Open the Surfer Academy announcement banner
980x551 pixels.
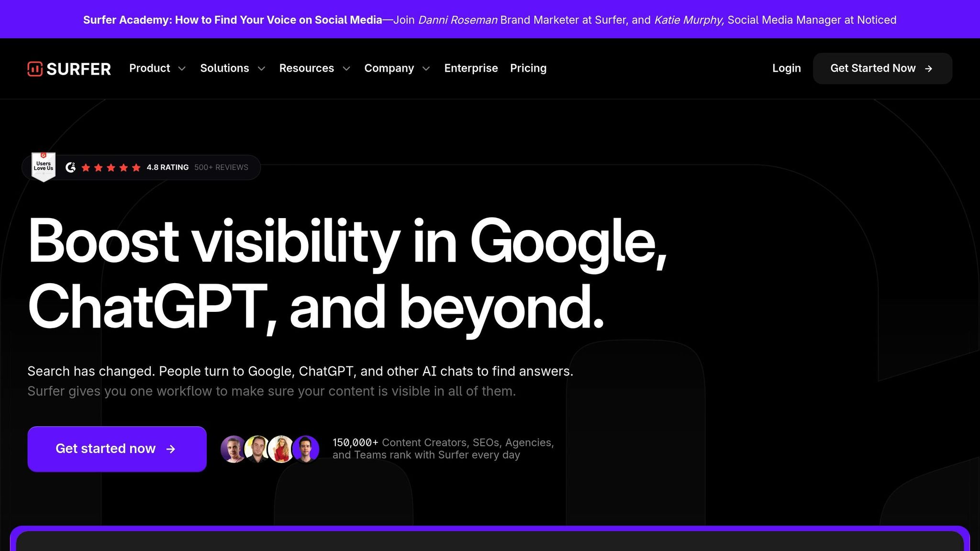point(490,20)
